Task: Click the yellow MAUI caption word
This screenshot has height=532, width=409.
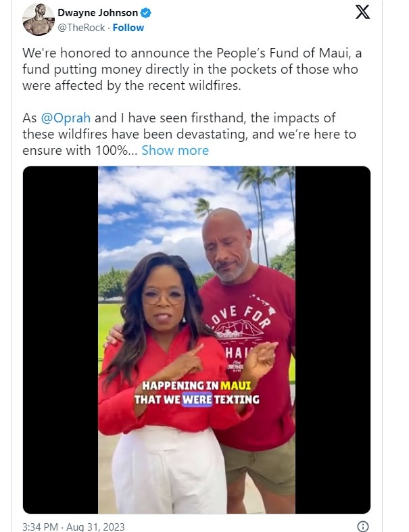Action: [x=235, y=386]
